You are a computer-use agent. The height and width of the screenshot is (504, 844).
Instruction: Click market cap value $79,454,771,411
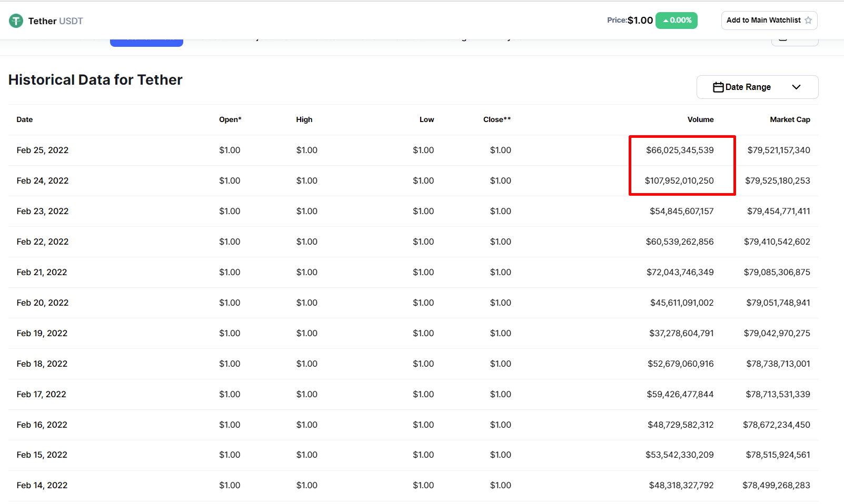[779, 211]
